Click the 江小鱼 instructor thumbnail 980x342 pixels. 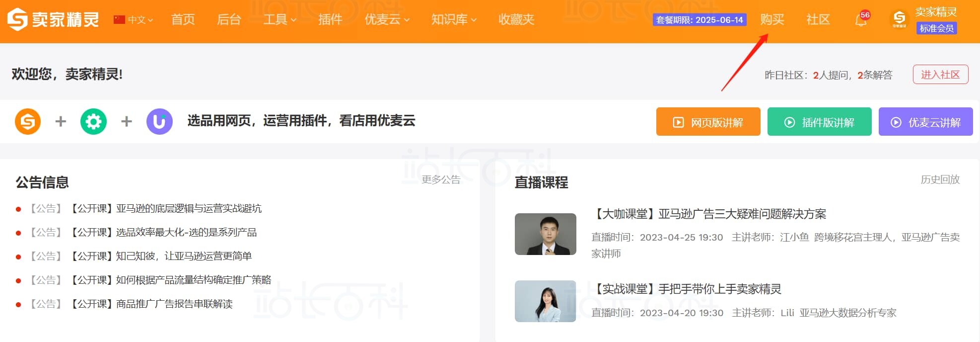pos(545,234)
